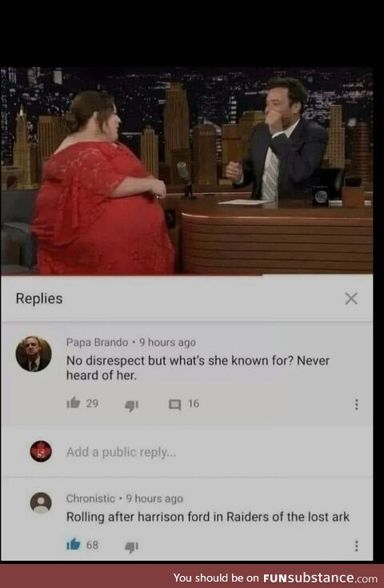This screenshot has width=384, height=588.
Task: Tap the 29 likes count
Action: click(x=92, y=403)
